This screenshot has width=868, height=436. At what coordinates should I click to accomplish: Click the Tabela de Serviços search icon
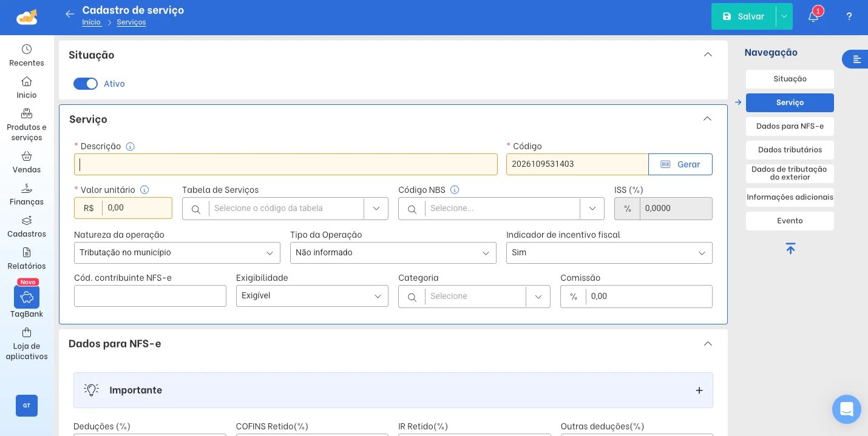click(196, 209)
